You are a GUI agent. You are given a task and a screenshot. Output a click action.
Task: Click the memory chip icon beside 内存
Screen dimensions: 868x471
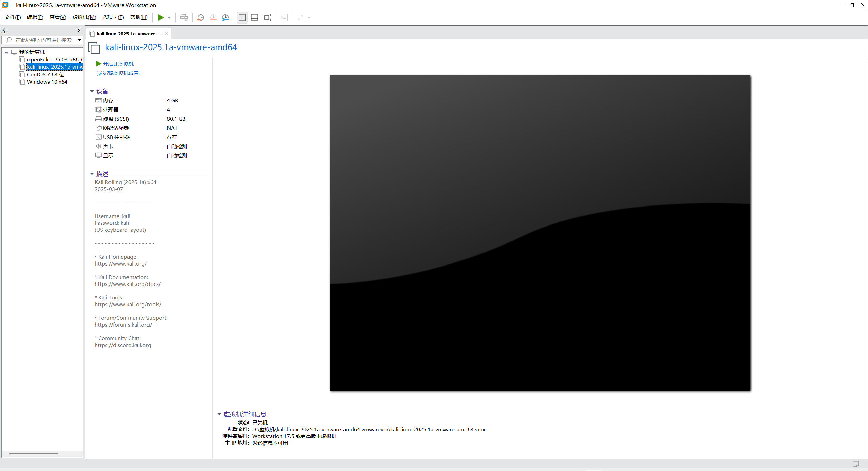pos(98,101)
